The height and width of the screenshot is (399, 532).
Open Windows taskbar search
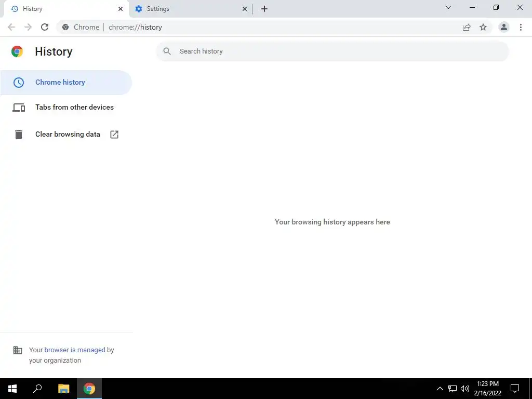pos(37,389)
